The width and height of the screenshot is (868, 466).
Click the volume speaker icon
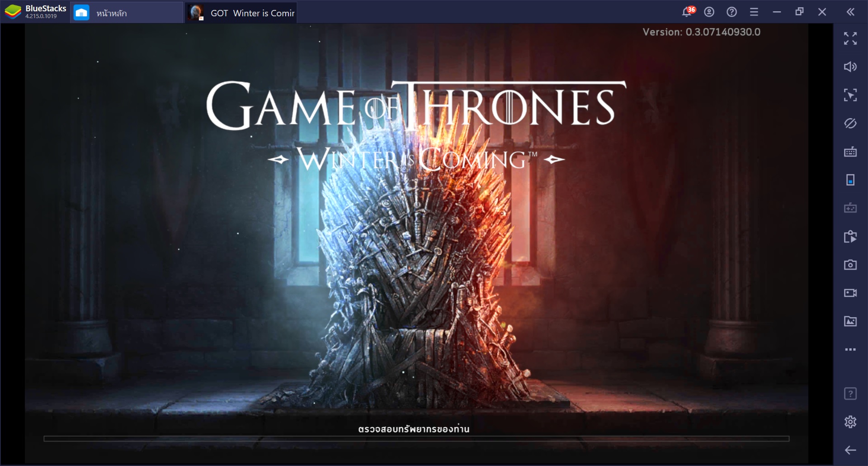pyautogui.click(x=850, y=67)
